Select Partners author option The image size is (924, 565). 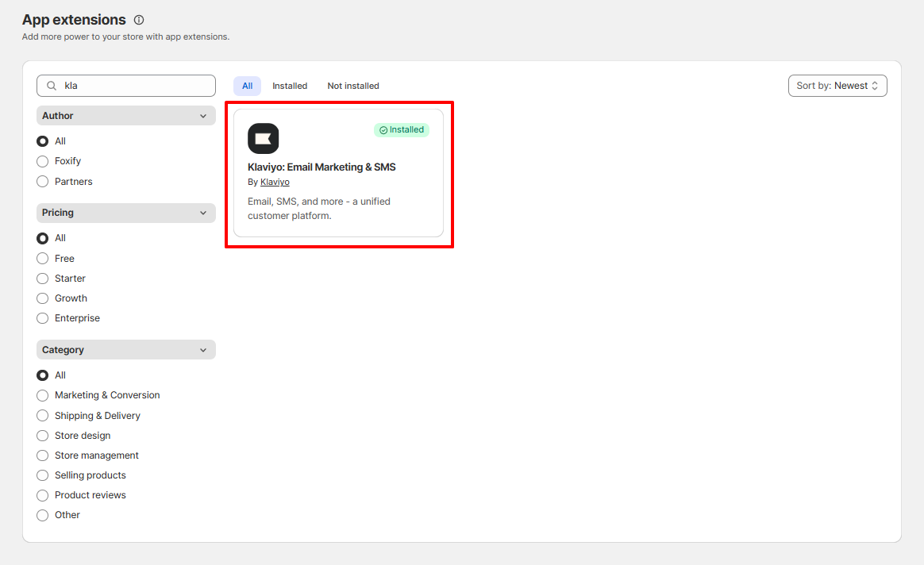click(42, 182)
